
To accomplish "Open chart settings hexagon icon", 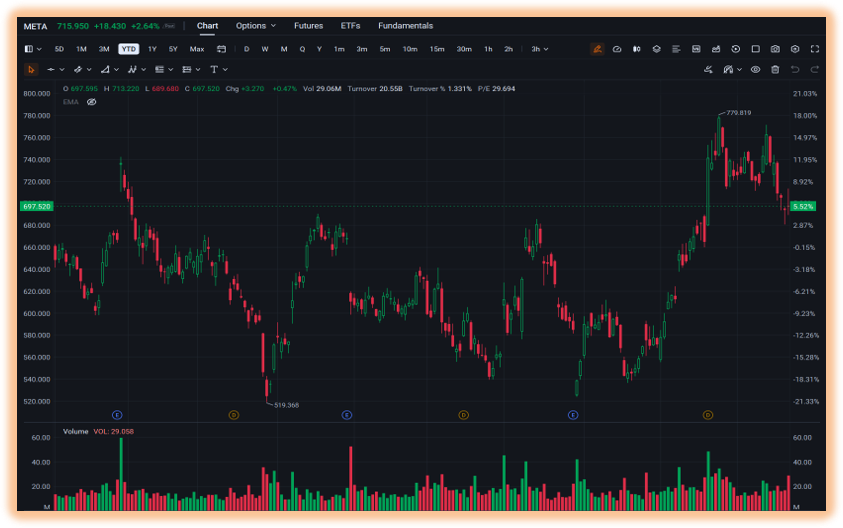I will (x=795, y=49).
